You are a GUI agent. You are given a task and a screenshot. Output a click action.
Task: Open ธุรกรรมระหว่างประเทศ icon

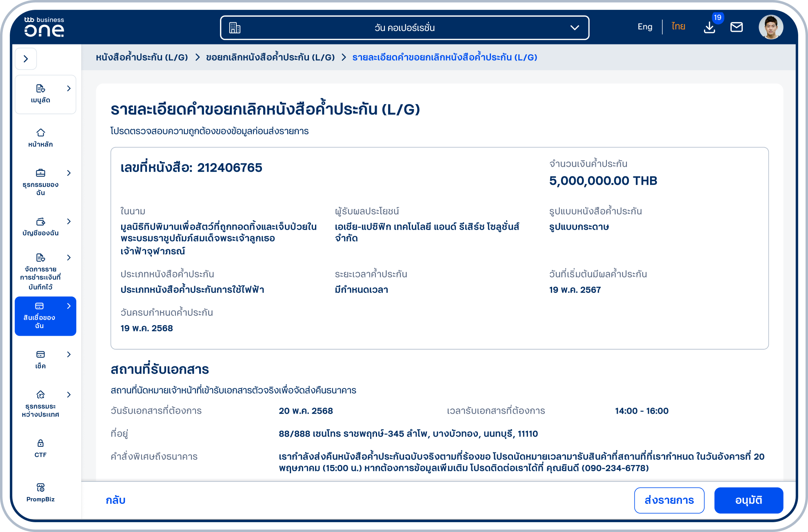40,395
